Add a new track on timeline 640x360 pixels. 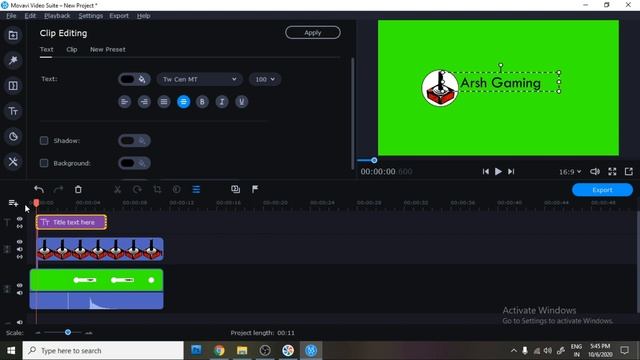coord(13,203)
